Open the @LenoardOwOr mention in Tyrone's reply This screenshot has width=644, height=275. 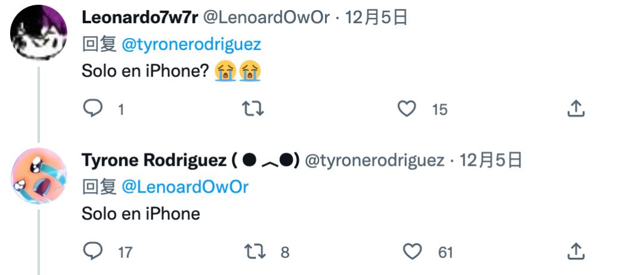click(x=185, y=187)
